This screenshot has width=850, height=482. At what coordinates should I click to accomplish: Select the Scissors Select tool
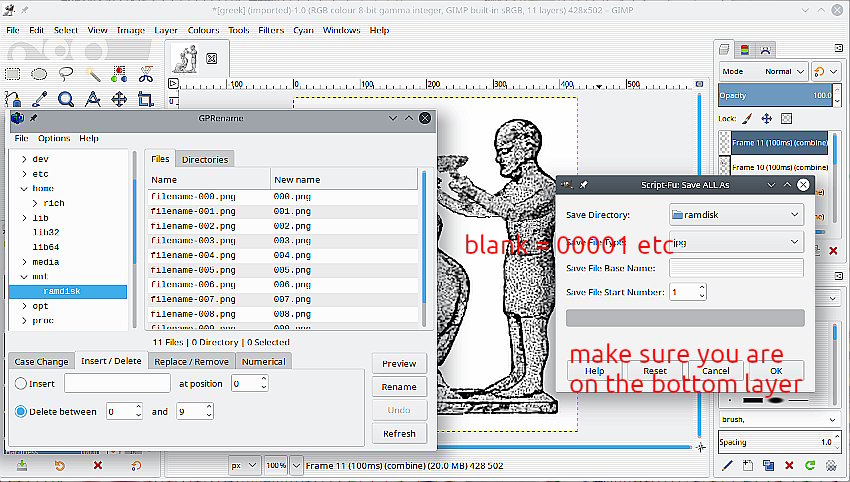(145, 74)
